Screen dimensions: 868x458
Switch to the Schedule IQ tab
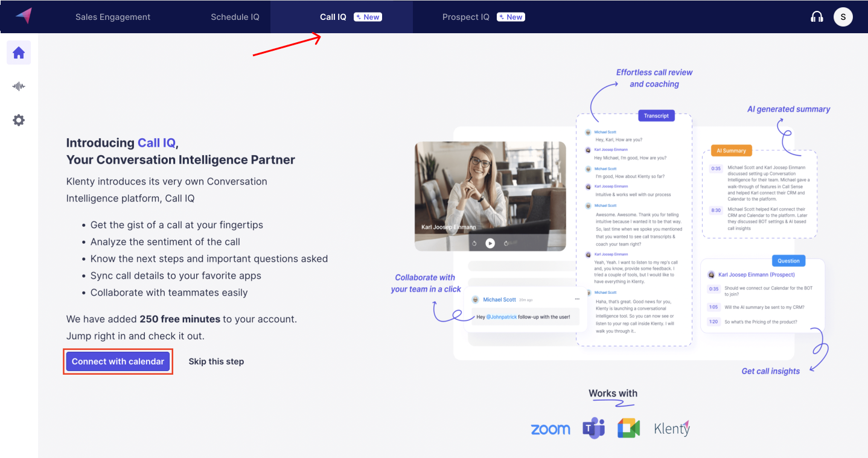(x=235, y=17)
